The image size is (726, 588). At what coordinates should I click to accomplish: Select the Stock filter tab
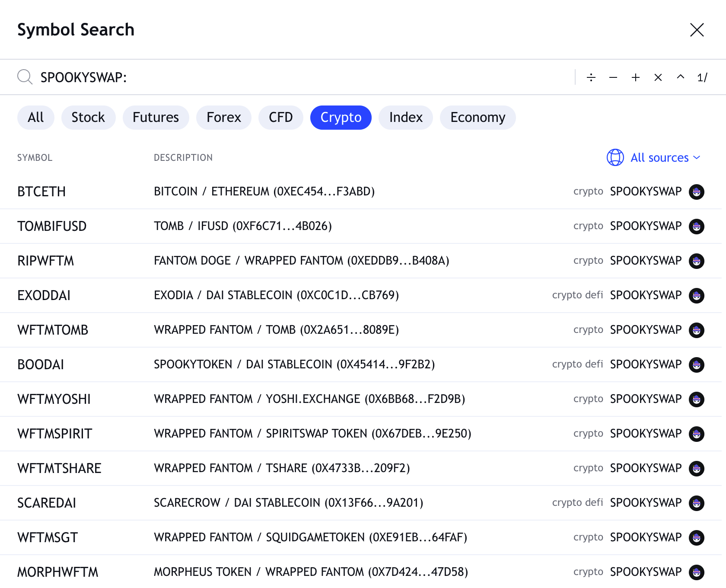pyautogui.click(x=88, y=117)
